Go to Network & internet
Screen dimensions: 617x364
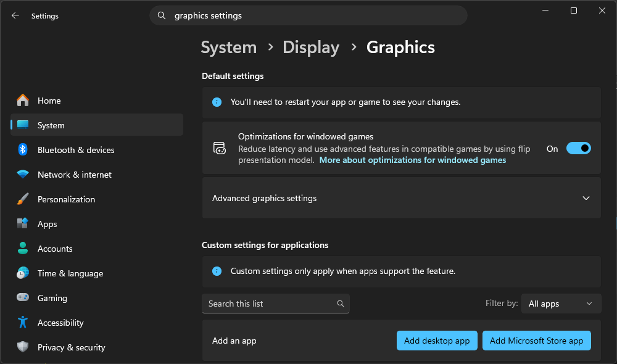(x=75, y=175)
